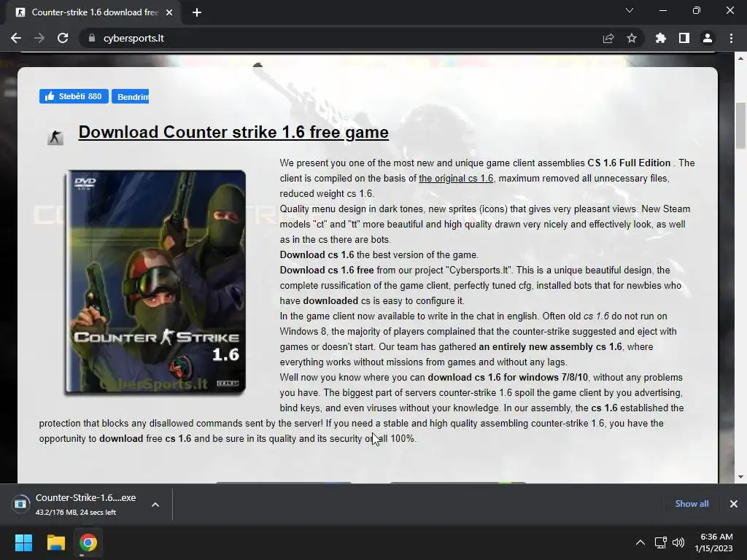Share this page icon in address bar

coord(608,38)
